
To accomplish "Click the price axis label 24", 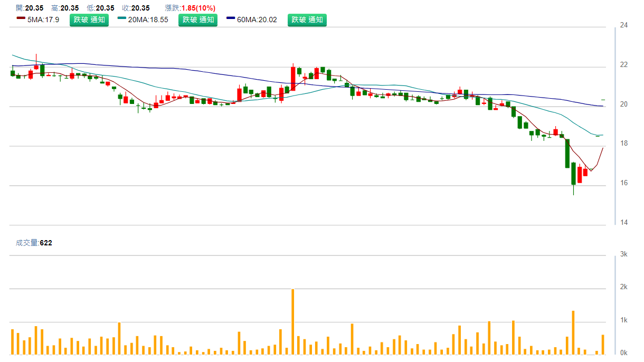I will click(x=624, y=25).
